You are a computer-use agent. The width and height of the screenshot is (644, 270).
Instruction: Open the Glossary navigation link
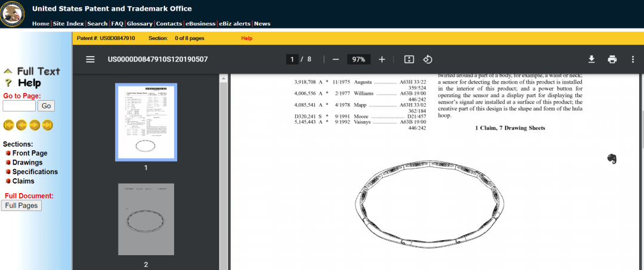coord(140,24)
